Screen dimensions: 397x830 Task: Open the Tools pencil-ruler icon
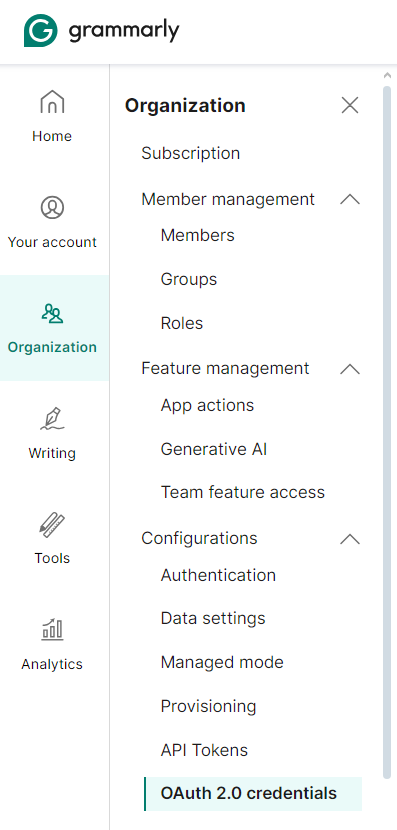click(52, 525)
